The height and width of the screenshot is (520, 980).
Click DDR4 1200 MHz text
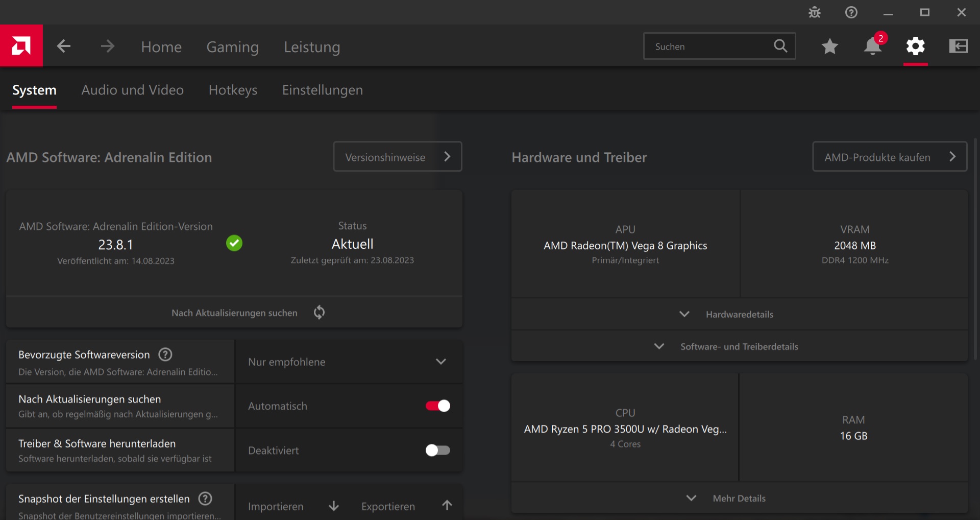click(x=855, y=260)
